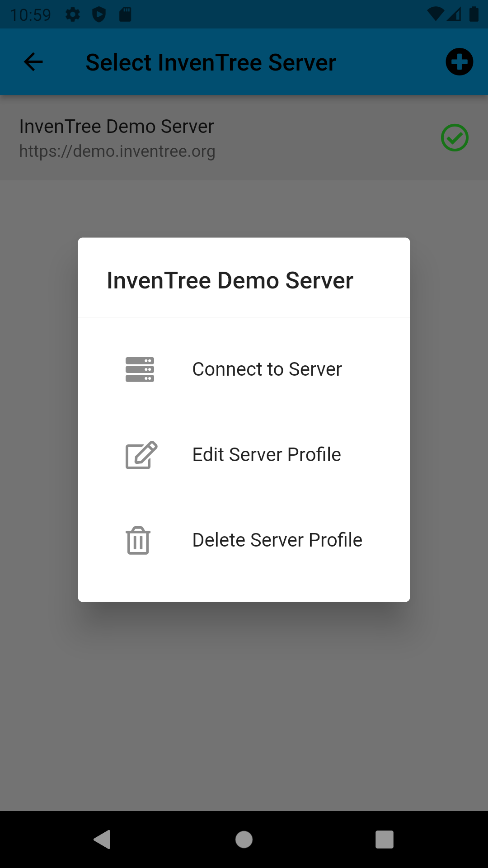The width and height of the screenshot is (488, 868).
Task: Select the Delete Server Profile text
Action: 277,540
